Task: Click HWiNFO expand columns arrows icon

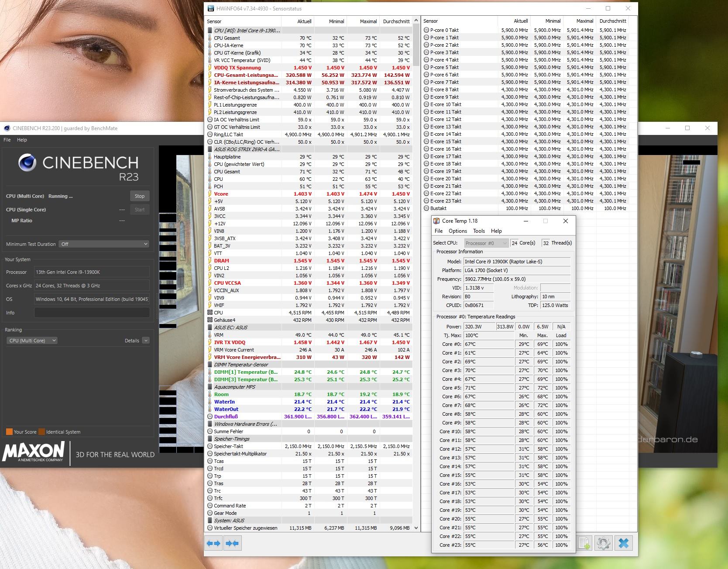Action: pos(214,543)
